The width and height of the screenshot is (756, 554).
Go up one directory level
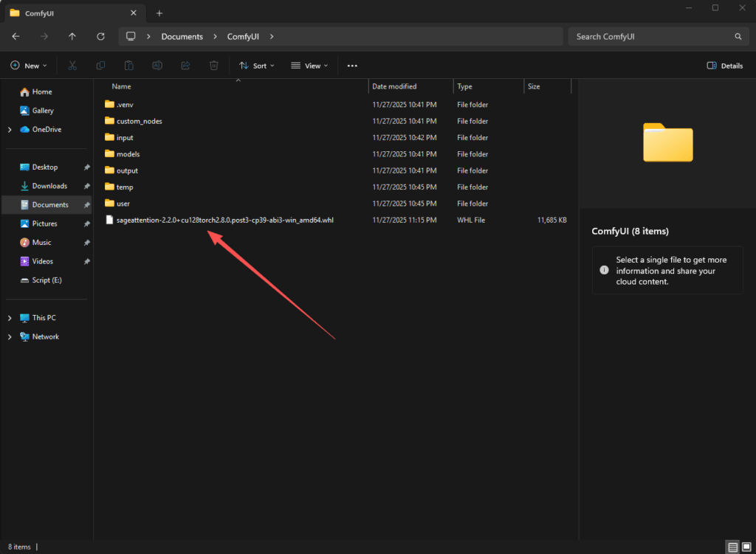coord(72,36)
